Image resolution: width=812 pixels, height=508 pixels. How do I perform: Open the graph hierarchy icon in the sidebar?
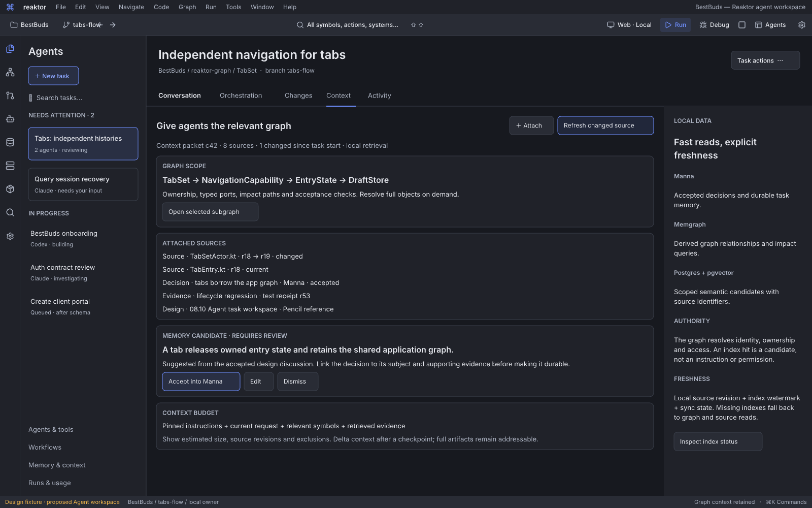(10, 72)
